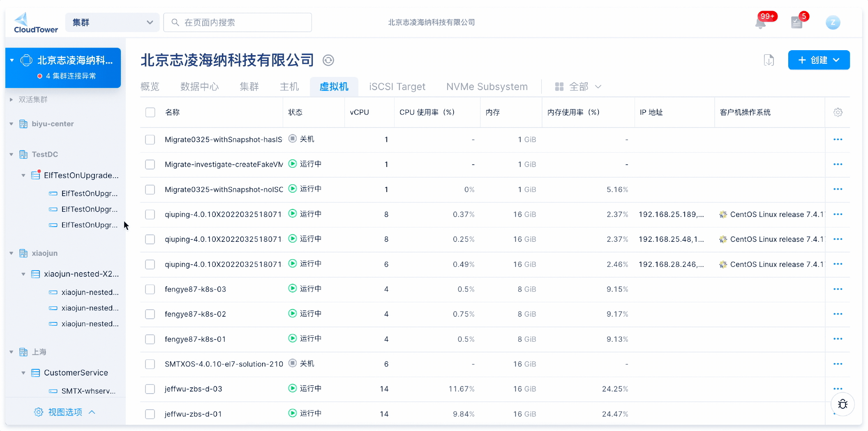Image resolution: width=868 pixels, height=431 pixels.
Task: Click the export download icon near Create
Action: click(769, 60)
